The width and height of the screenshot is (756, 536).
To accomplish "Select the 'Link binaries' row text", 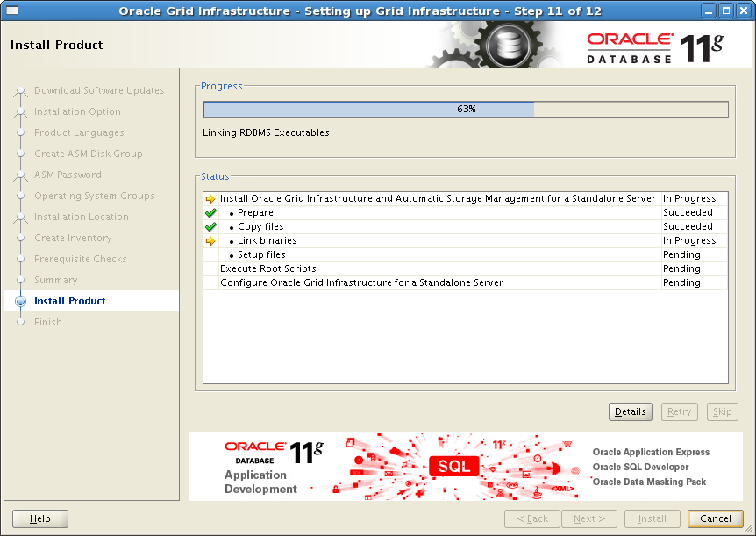I will tap(267, 240).
